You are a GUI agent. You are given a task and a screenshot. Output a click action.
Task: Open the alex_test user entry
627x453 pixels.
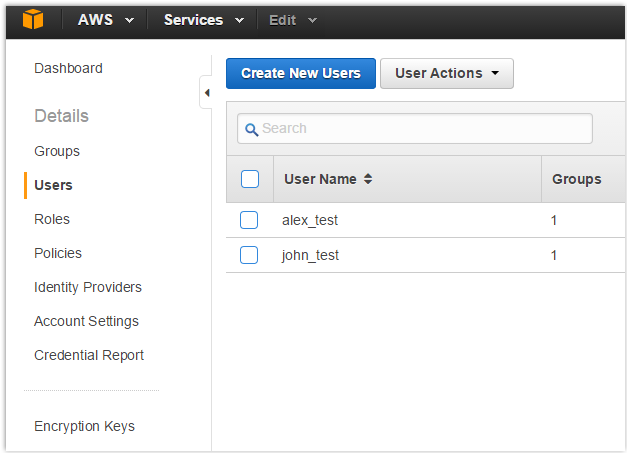[x=311, y=220]
